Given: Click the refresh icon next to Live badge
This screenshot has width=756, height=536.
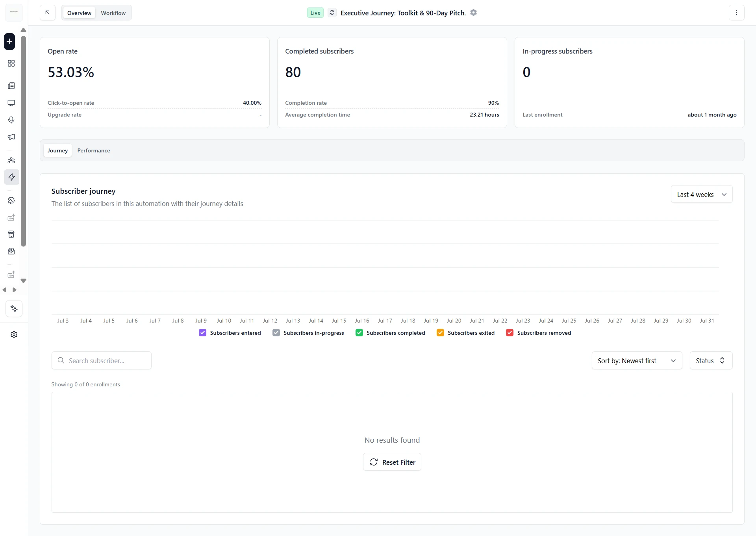Looking at the screenshot, I should tap(332, 13).
